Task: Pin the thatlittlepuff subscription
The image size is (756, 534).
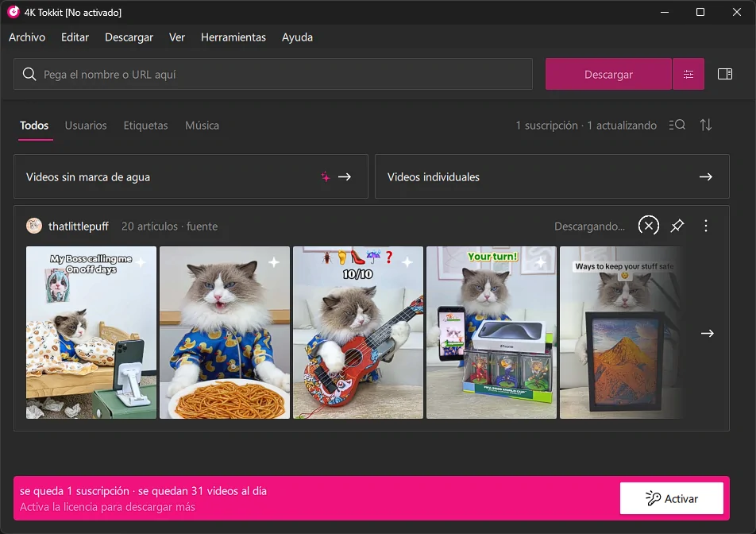Action: (677, 225)
